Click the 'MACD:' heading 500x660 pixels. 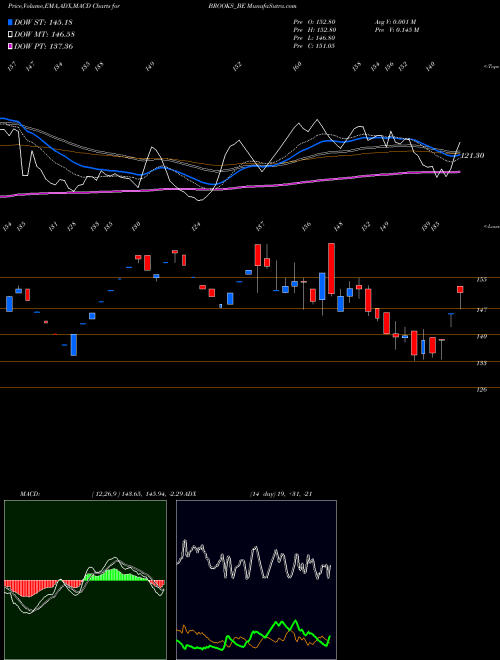pyautogui.click(x=30, y=494)
